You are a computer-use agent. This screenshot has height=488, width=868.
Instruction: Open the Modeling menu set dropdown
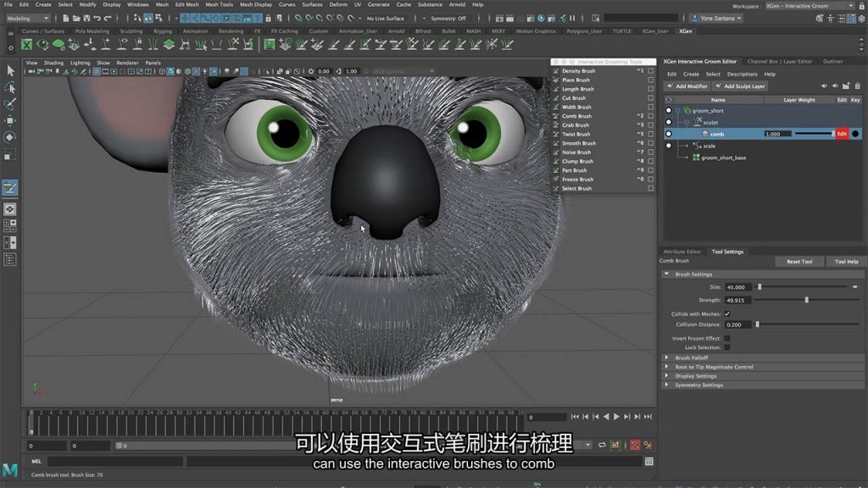pyautogui.click(x=28, y=18)
